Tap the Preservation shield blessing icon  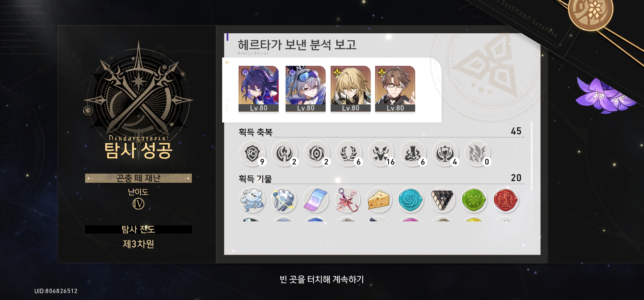click(x=252, y=153)
